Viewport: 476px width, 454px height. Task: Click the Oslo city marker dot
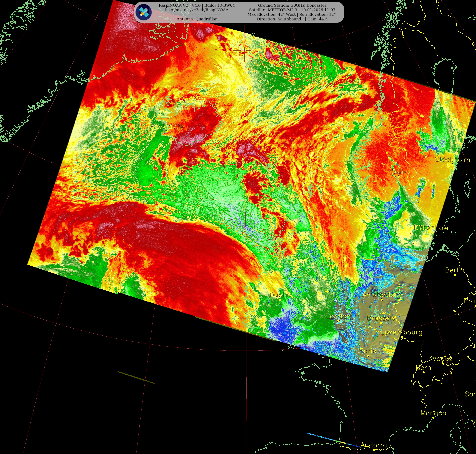point(398,176)
